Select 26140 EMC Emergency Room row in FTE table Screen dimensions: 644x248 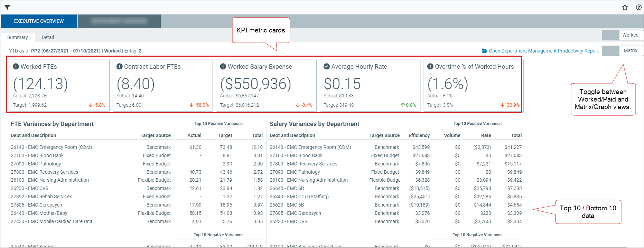(x=52, y=147)
